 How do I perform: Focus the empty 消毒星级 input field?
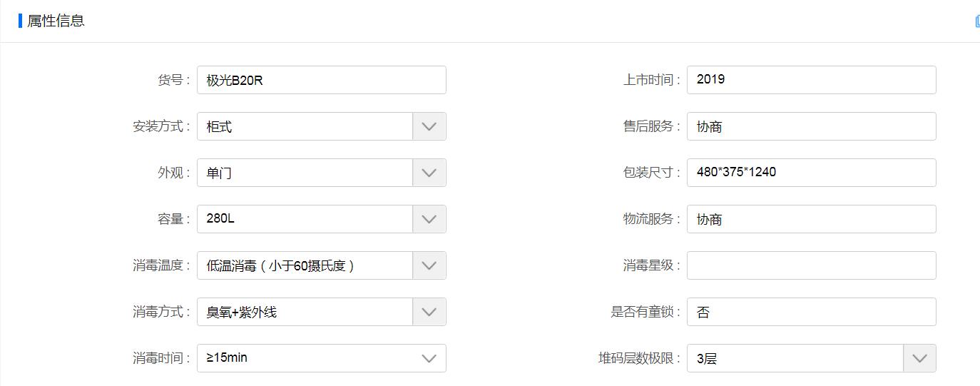[811, 265]
